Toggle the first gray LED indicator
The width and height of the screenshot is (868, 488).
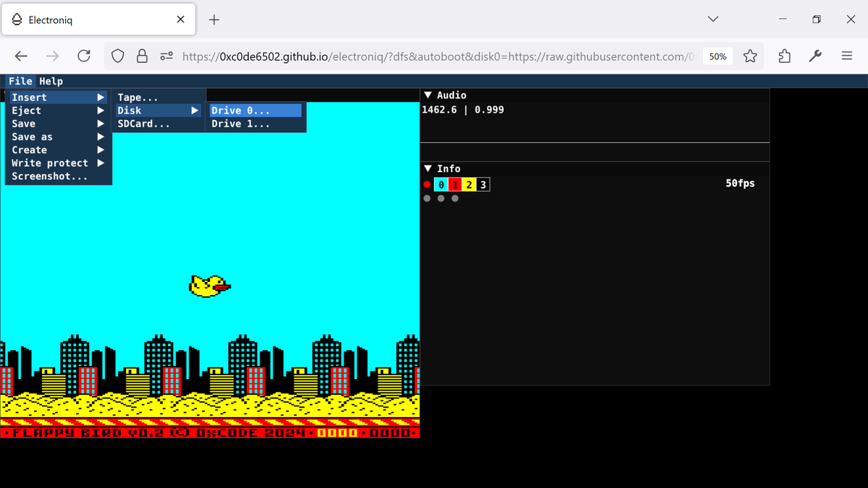[x=427, y=198]
